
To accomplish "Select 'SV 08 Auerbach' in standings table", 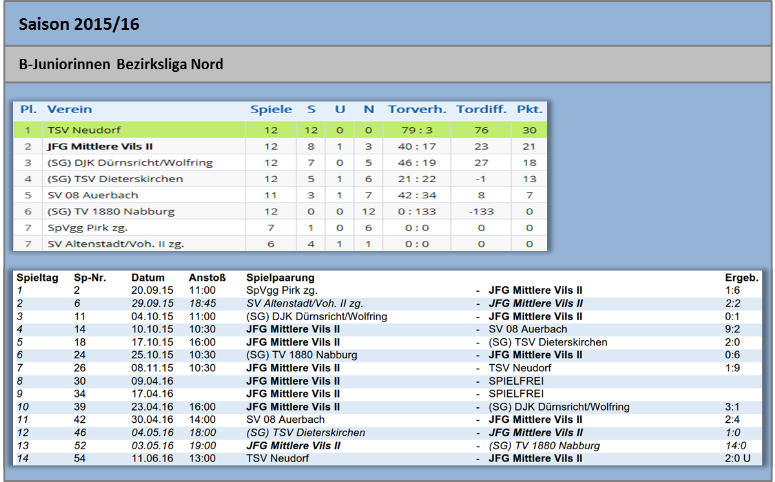I will click(93, 195).
